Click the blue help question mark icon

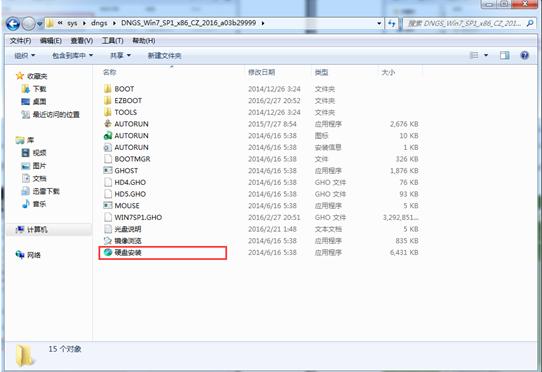pyautogui.click(x=524, y=55)
